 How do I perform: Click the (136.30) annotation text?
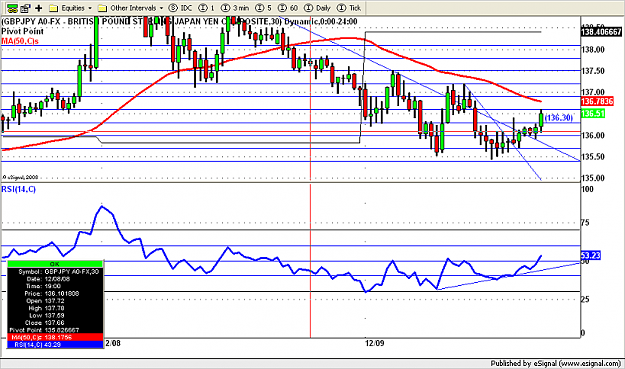point(558,118)
